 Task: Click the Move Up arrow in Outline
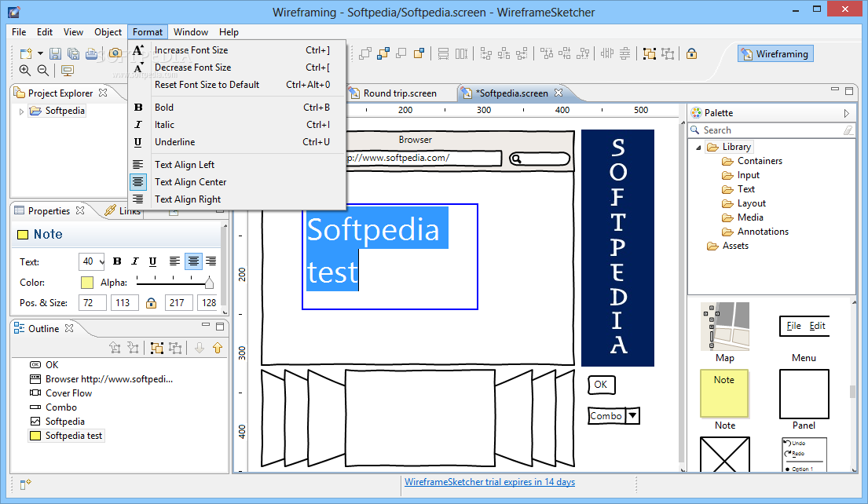[218, 348]
